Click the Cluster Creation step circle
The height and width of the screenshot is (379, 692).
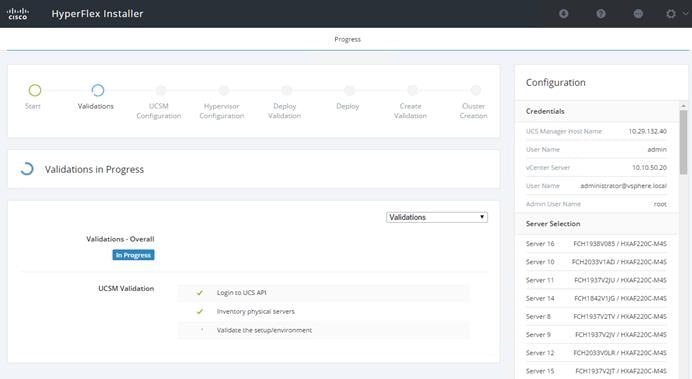(x=475, y=90)
